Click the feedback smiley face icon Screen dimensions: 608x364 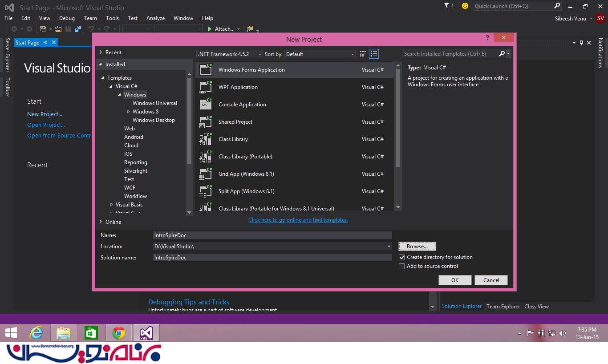pos(465,6)
